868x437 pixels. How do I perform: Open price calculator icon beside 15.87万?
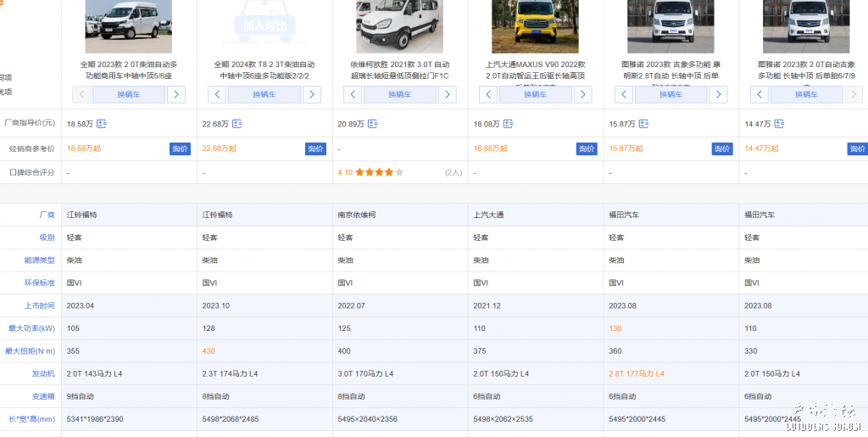643,124
